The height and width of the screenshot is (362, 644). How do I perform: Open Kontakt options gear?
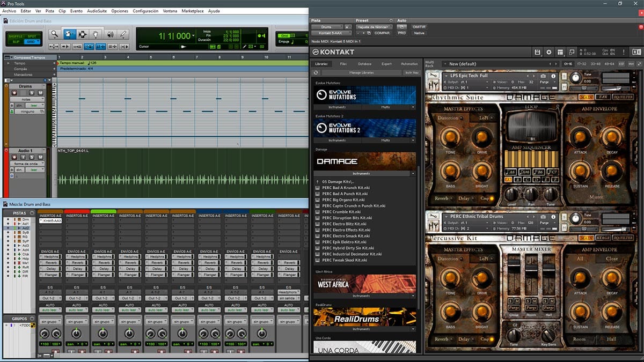point(549,52)
